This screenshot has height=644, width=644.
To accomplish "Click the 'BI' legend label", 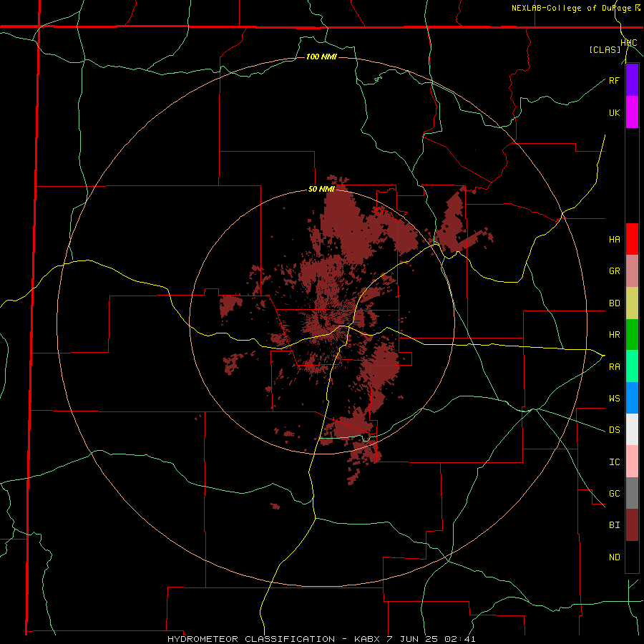I will click(x=614, y=525).
